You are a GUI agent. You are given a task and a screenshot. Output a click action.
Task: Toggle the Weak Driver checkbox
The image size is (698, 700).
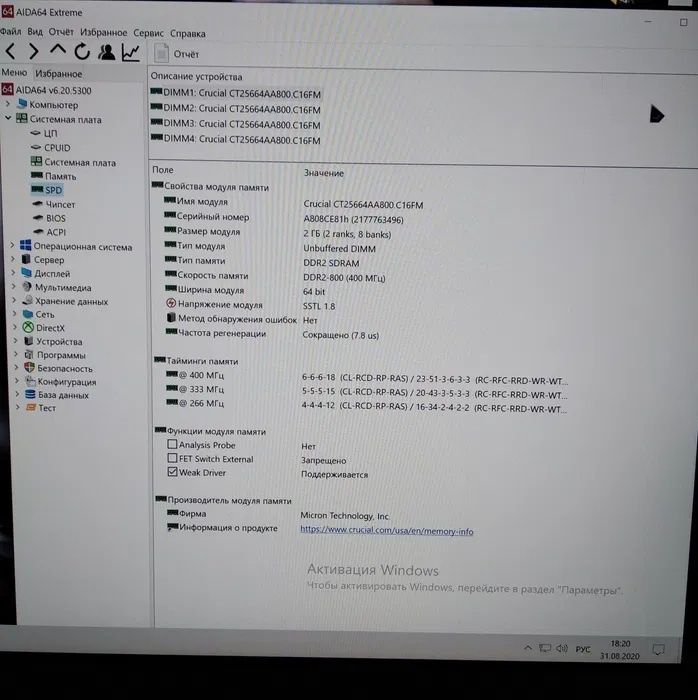point(172,472)
